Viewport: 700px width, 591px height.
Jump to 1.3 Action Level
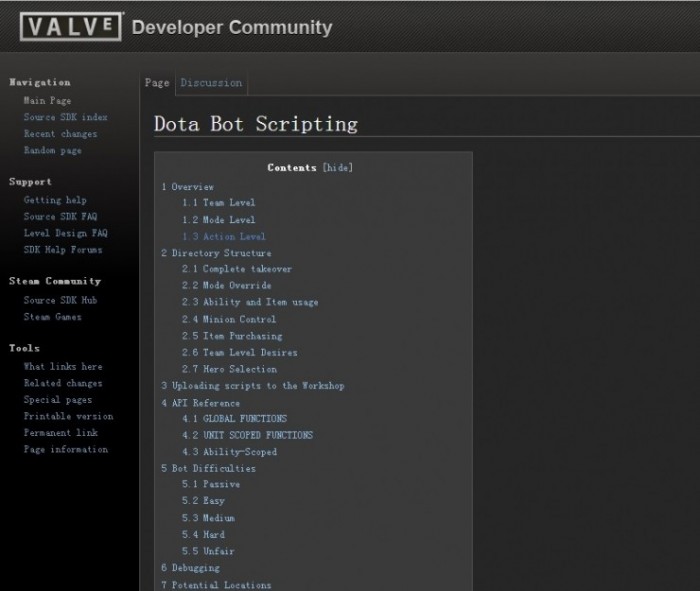224,236
